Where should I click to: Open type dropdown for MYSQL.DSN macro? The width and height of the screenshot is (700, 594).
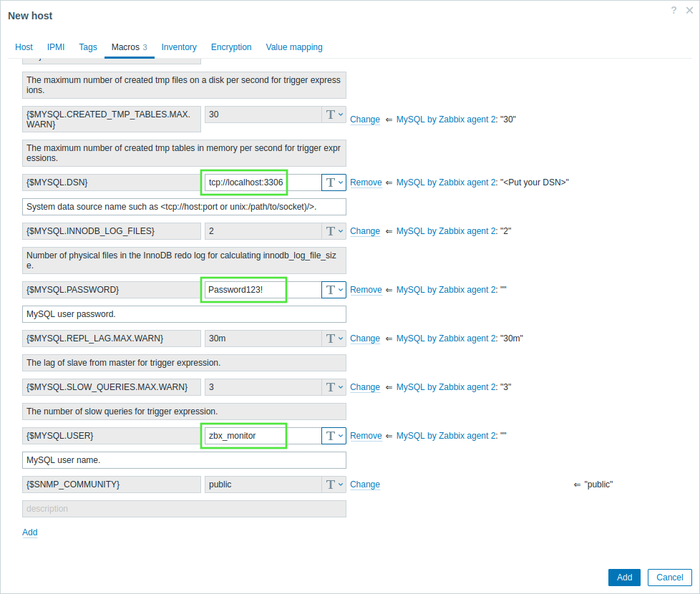[334, 182]
